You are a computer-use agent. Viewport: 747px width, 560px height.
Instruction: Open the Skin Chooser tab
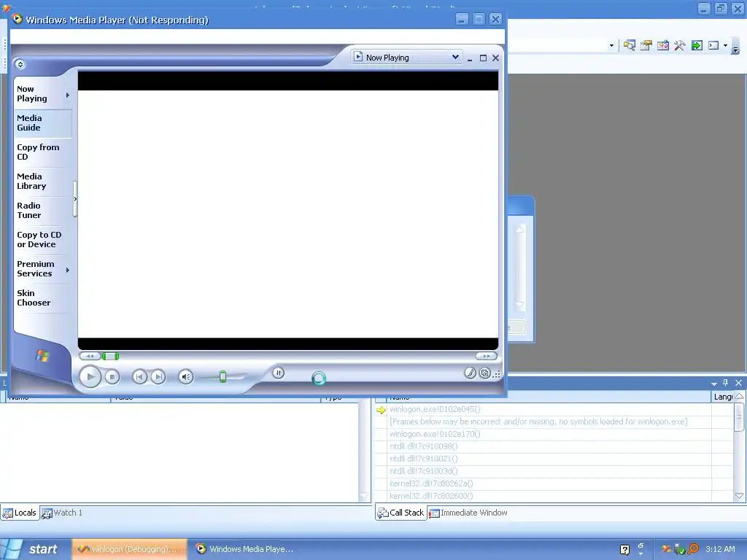[x=34, y=297]
